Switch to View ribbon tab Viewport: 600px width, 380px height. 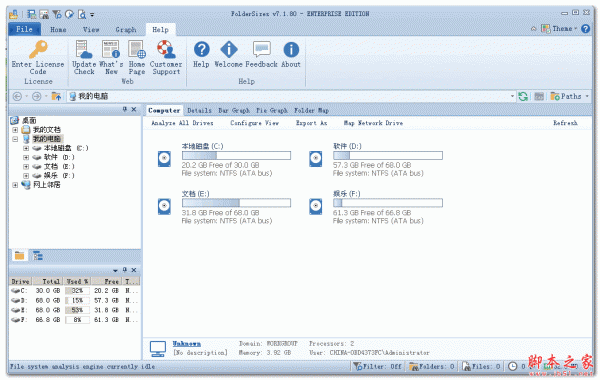coord(91,29)
